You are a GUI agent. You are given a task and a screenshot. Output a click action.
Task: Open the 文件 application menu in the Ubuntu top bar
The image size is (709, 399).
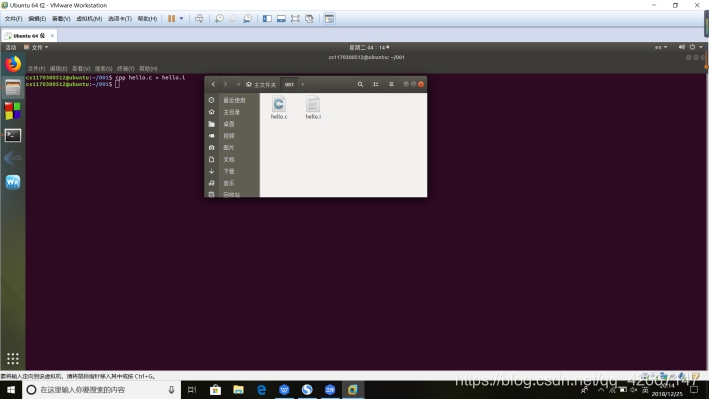click(x=36, y=47)
